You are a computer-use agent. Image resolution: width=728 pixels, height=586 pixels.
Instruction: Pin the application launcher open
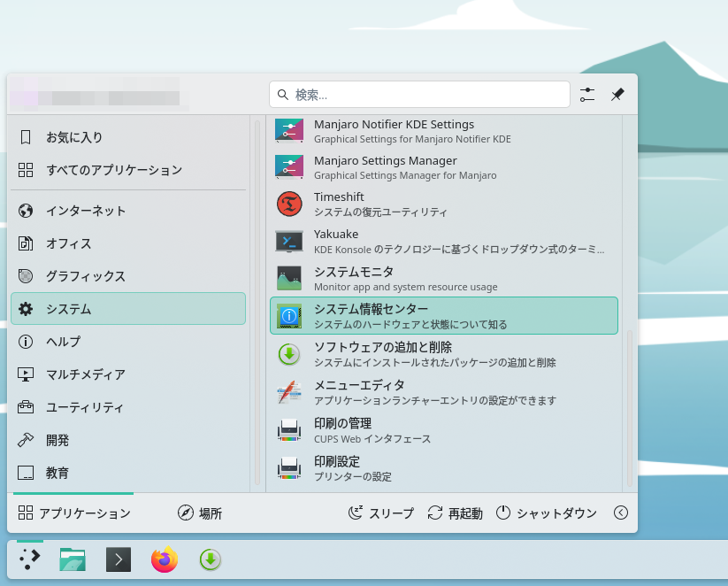[617, 95]
